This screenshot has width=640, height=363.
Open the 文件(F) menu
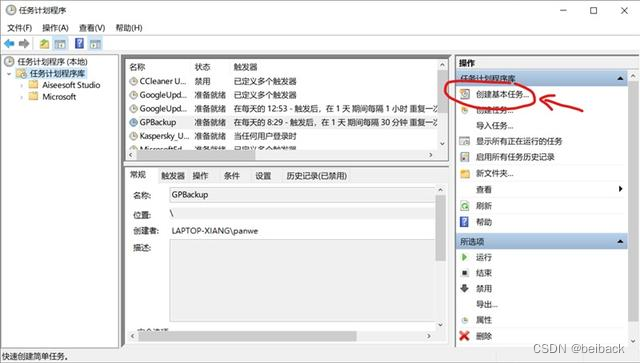[20, 28]
